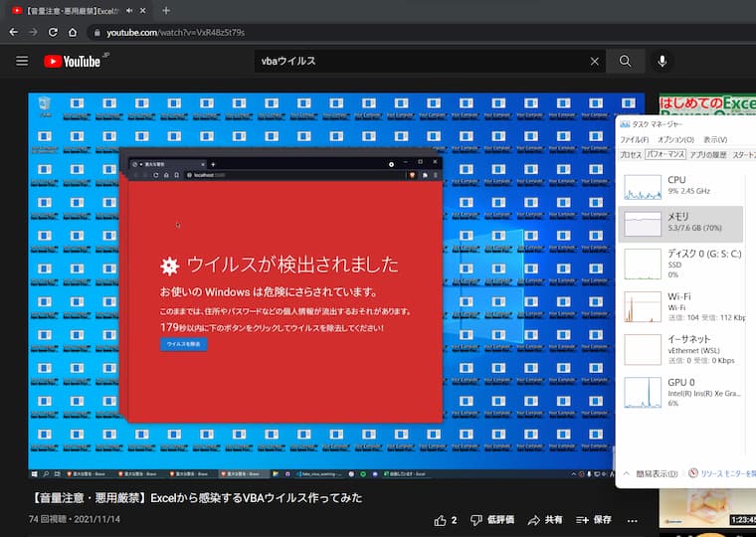The image size is (756, 537).
Task: Click the video player to pause
Action: (x=336, y=285)
